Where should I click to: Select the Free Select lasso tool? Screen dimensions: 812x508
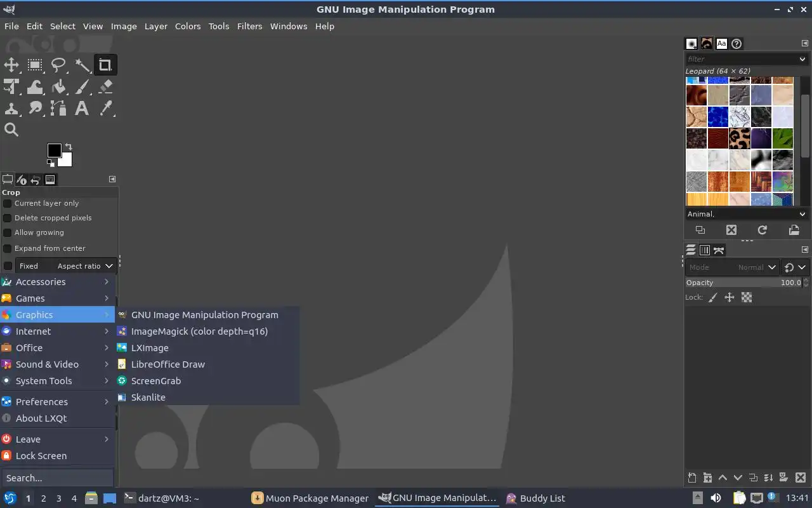[58, 65]
